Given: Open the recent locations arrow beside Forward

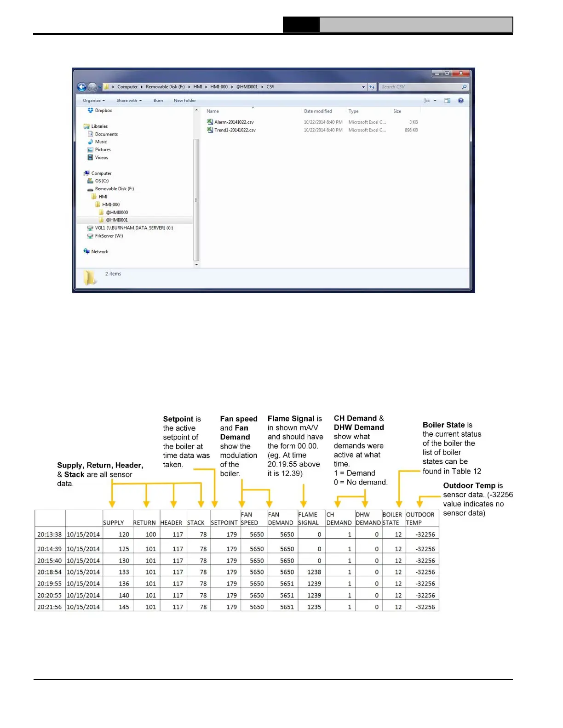Looking at the screenshot, I should tap(99, 87).
